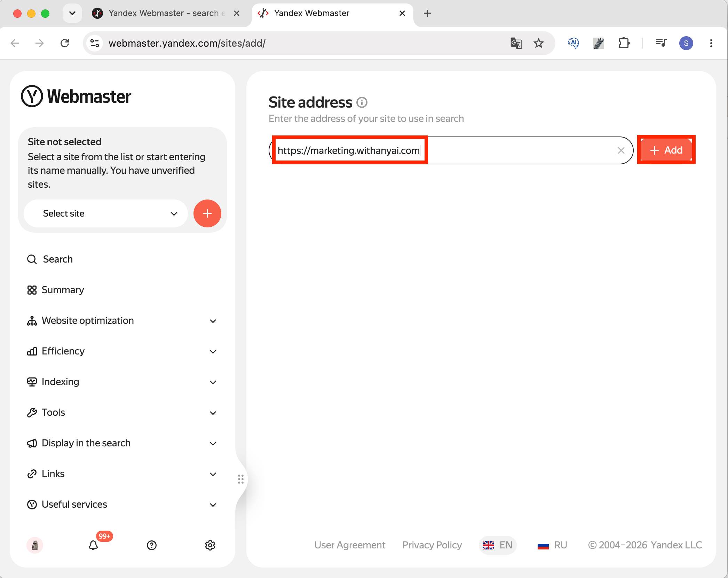Image resolution: width=728 pixels, height=578 pixels.
Task: Switch language to EN
Action: (x=498, y=545)
